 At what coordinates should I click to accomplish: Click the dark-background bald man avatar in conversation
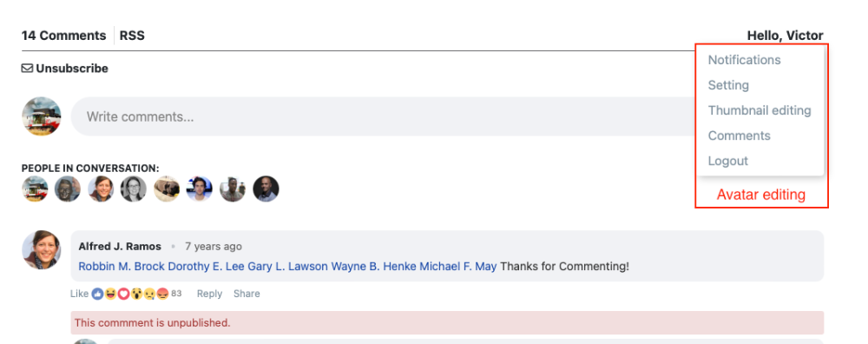pyautogui.click(x=266, y=189)
